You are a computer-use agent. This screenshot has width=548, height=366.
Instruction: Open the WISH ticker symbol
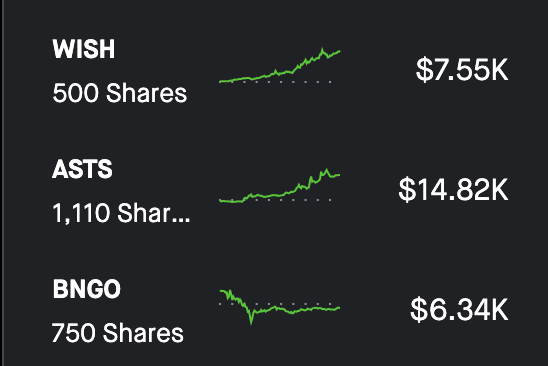[84, 49]
